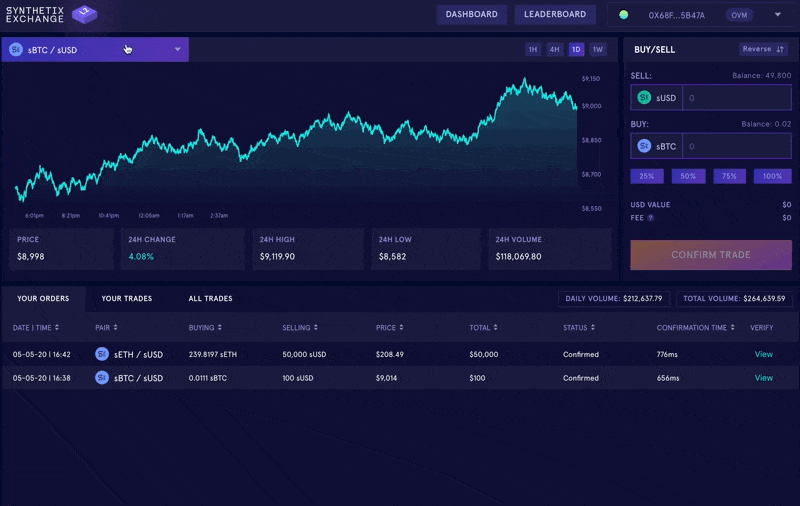Click the 24H Low $8,582 value
The image size is (800, 506).
392,257
